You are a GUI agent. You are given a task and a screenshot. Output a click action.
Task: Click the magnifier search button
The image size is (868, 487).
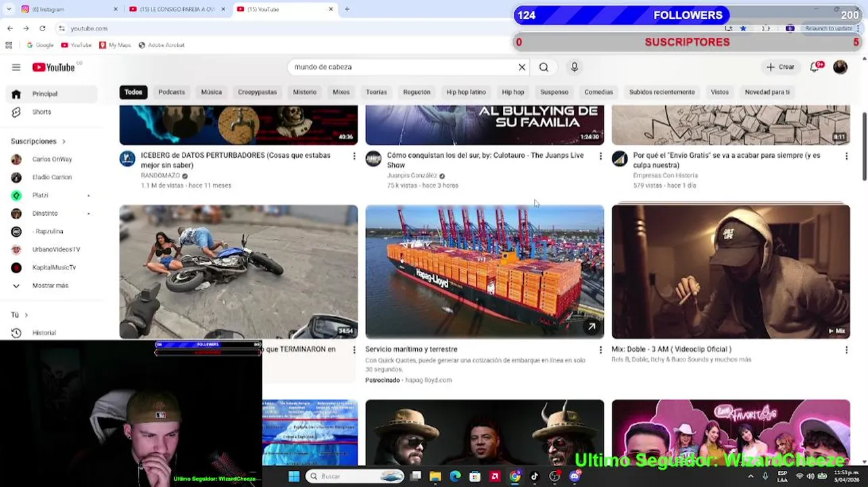544,67
